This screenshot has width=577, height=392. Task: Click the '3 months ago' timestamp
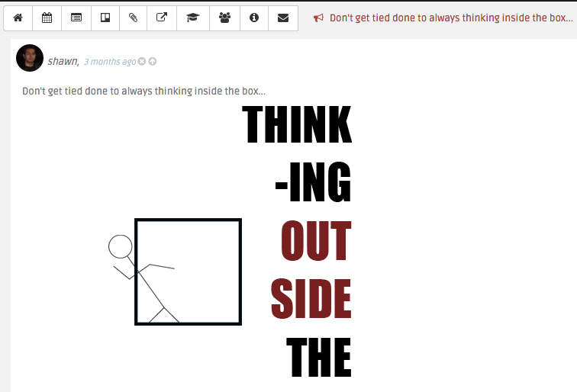click(110, 62)
